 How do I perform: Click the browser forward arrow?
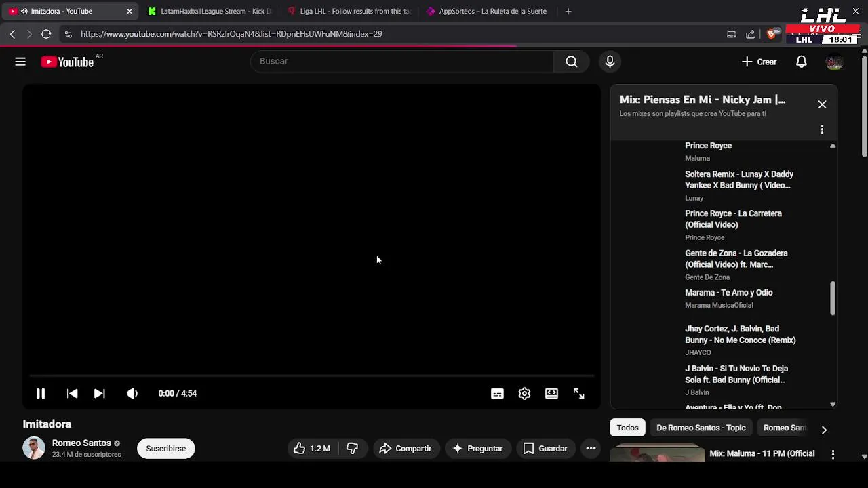coord(29,34)
